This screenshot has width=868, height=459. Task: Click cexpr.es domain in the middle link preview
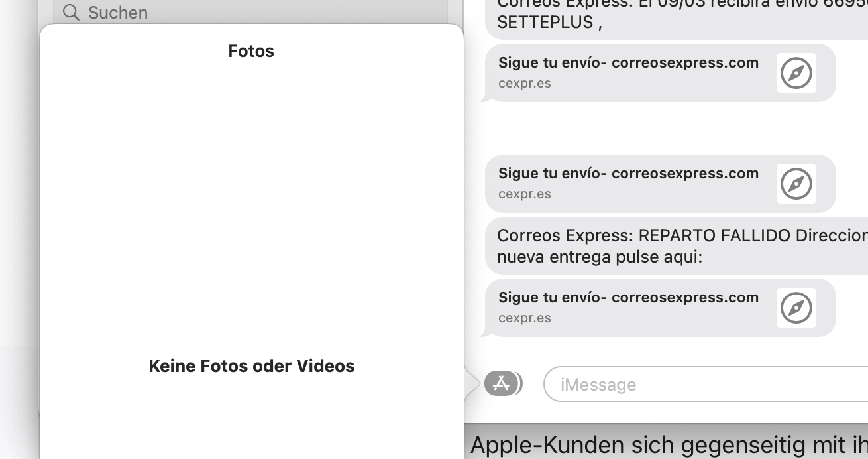524,194
